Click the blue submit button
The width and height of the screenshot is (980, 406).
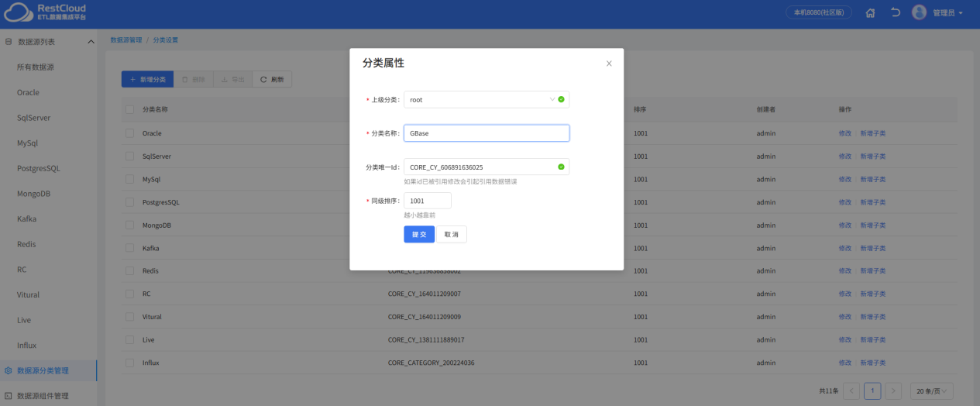419,235
